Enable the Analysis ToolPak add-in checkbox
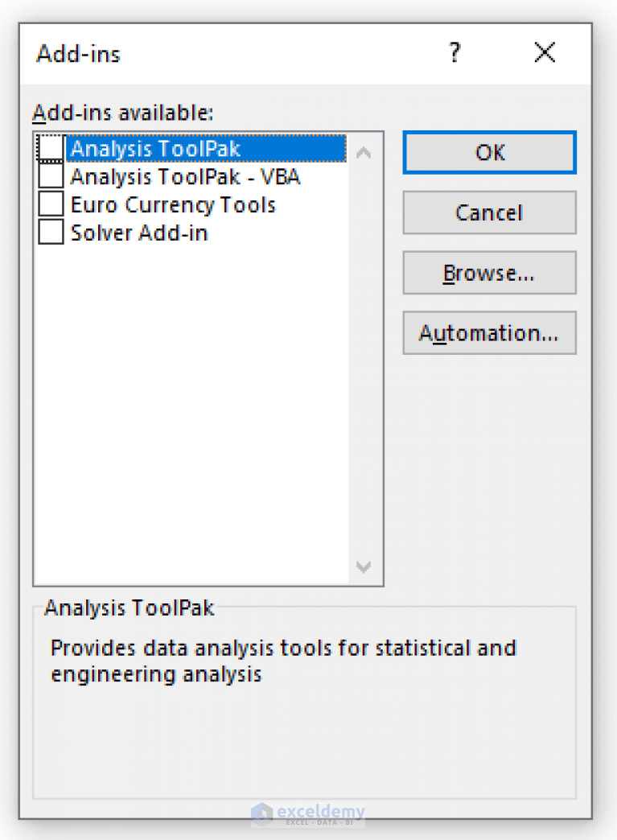 (50, 148)
